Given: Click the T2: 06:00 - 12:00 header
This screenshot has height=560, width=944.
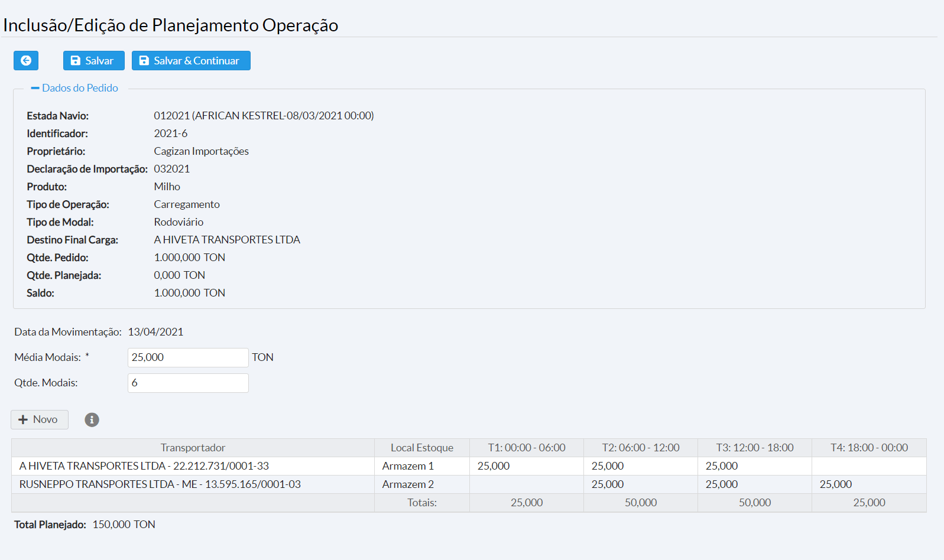Looking at the screenshot, I should [640, 448].
